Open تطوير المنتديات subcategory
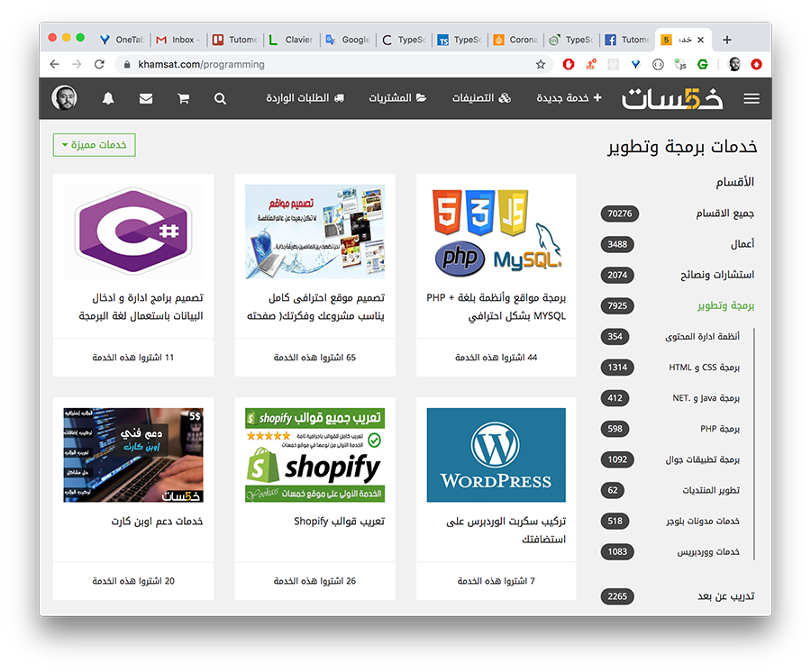Screen dimensions: 811x672 (x=711, y=490)
